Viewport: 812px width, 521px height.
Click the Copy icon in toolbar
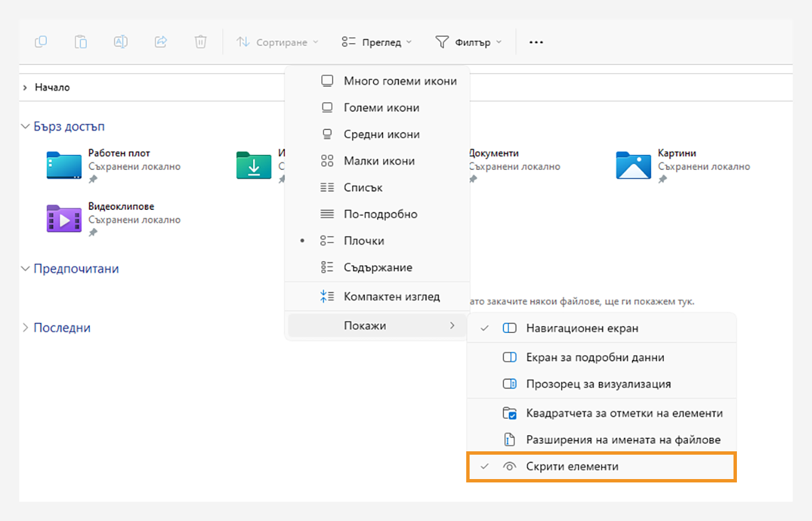[x=41, y=42]
